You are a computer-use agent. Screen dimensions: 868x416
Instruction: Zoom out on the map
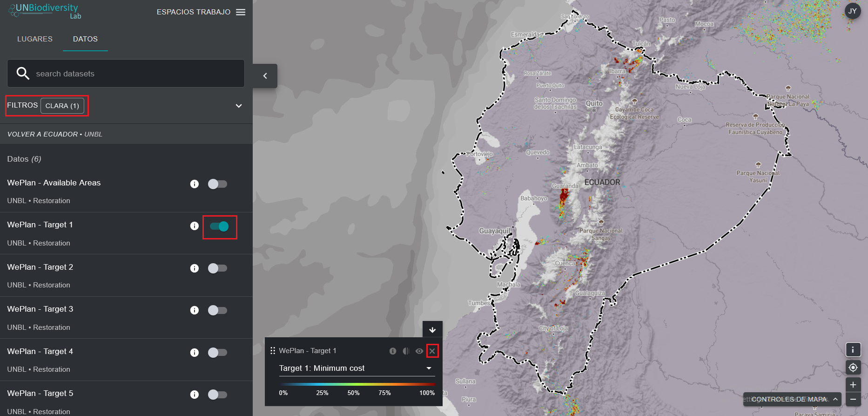(853, 399)
